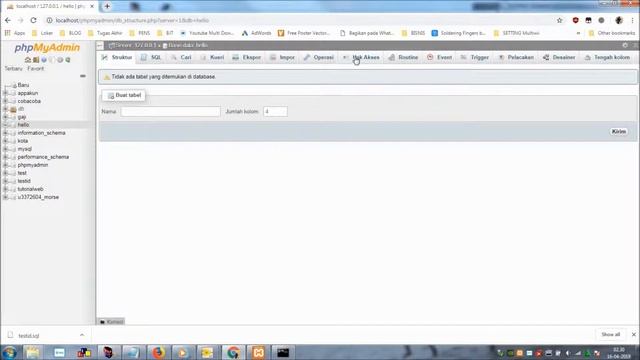Open the Operasi tab
The height and width of the screenshot is (360, 640).
319,58
